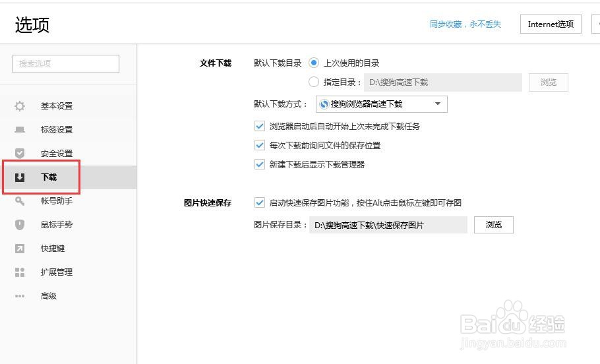
Task: Click the 图片保存目录 path field
Action: coord(388,225)
